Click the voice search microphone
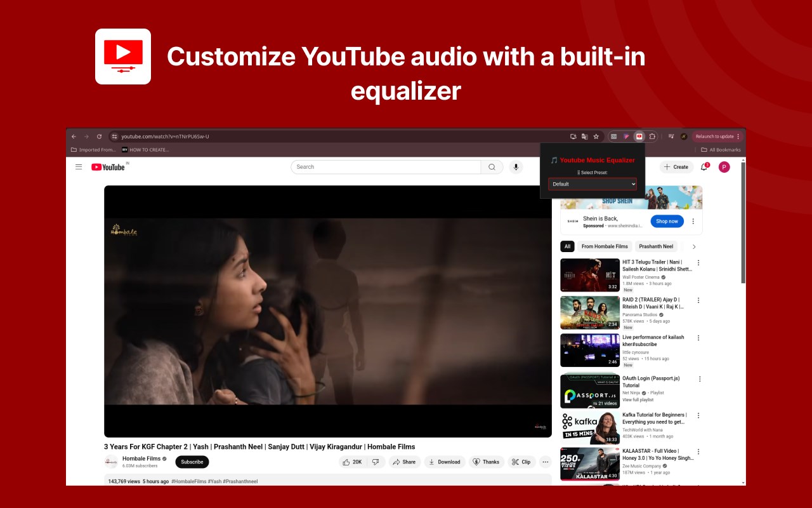This screenshot has width=812, height=508. click(x=516, y=167)
